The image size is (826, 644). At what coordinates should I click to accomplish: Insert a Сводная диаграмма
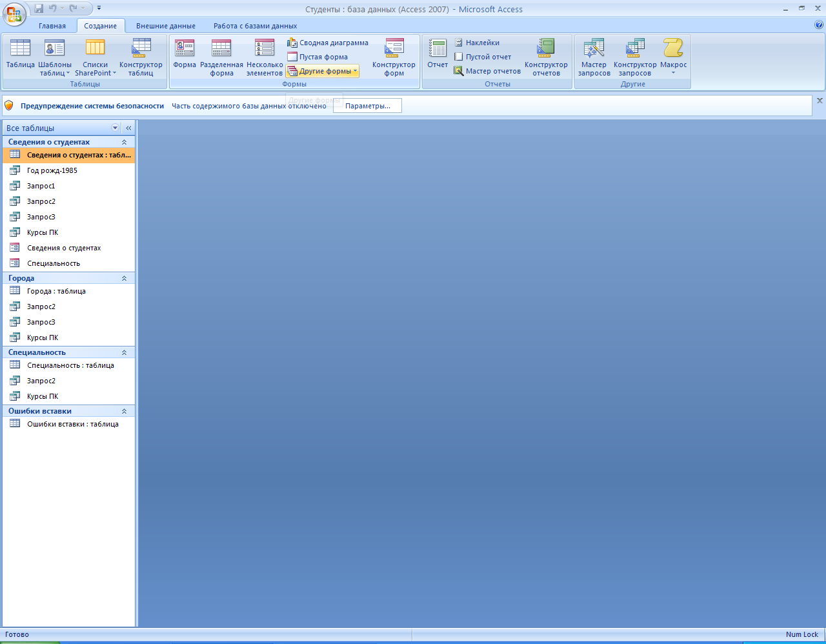pos(328,43)
